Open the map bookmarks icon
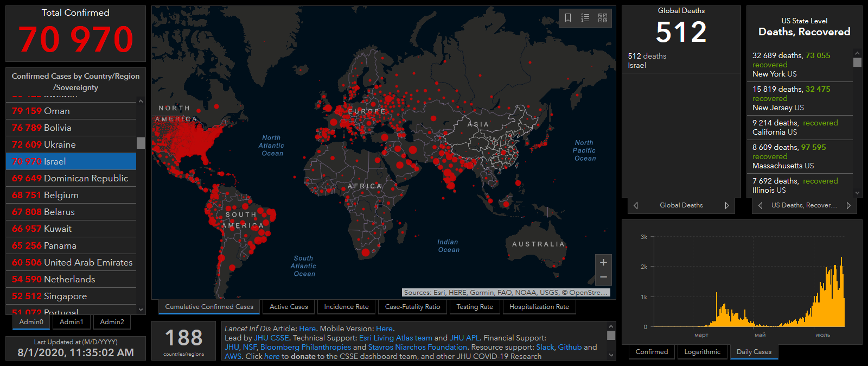868x366 pixels. pyautogui.click(x=568, y=18)
